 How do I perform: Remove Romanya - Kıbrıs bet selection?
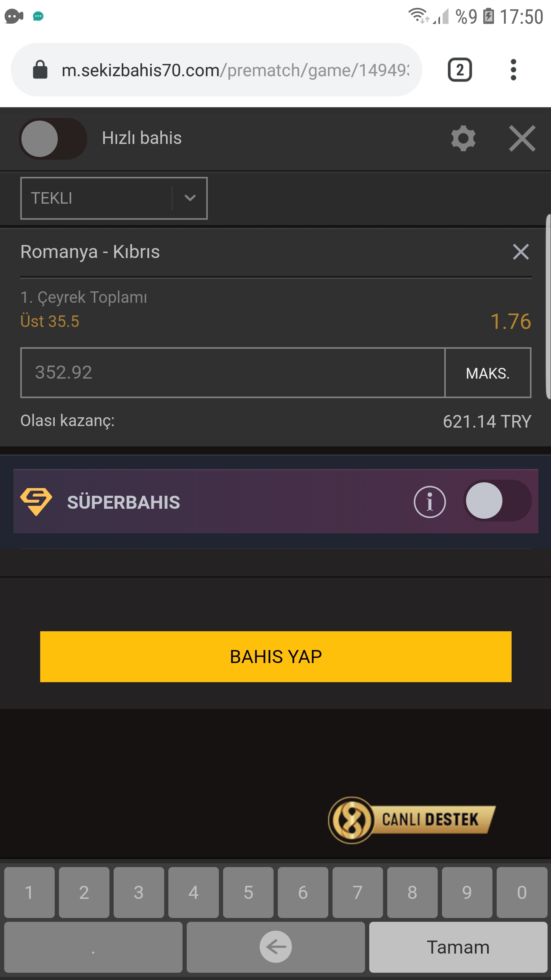click(521, 252)
